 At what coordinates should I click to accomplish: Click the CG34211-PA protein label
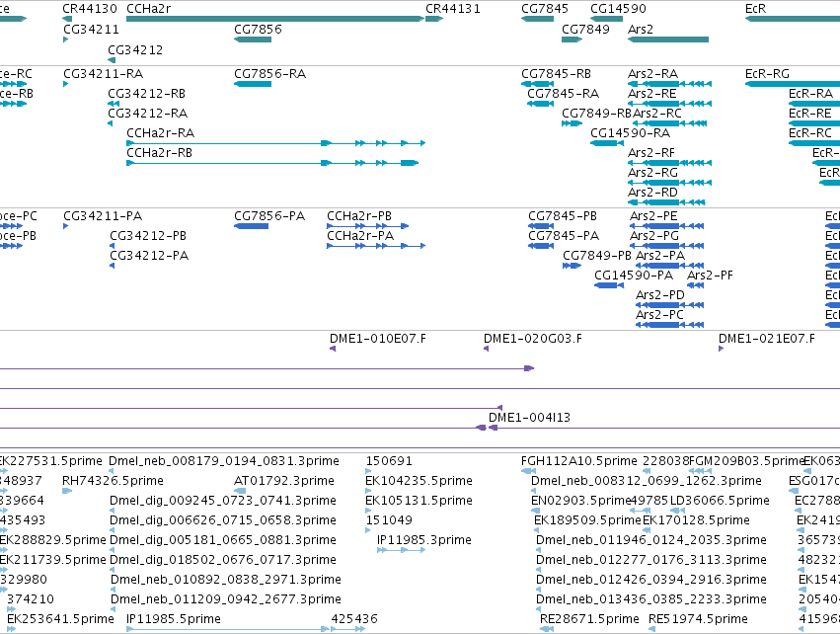[x=103, y=216]
